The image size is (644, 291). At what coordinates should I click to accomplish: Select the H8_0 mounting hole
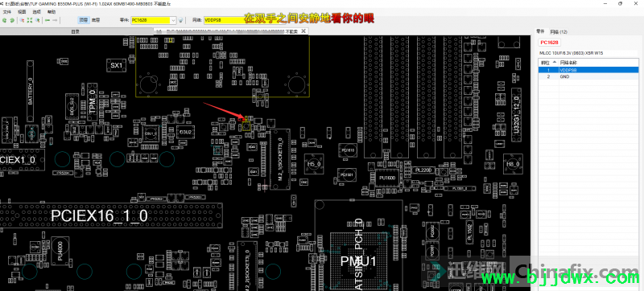point(513,164)
